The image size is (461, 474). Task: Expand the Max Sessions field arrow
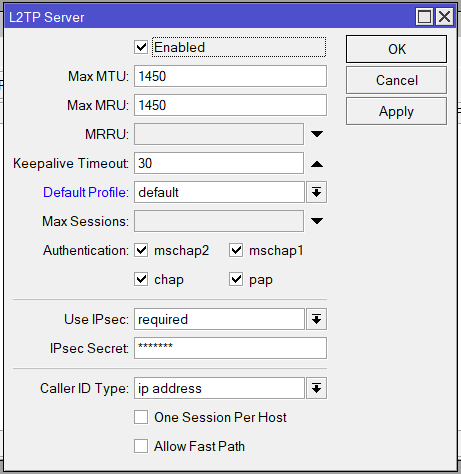coord(317,221)
